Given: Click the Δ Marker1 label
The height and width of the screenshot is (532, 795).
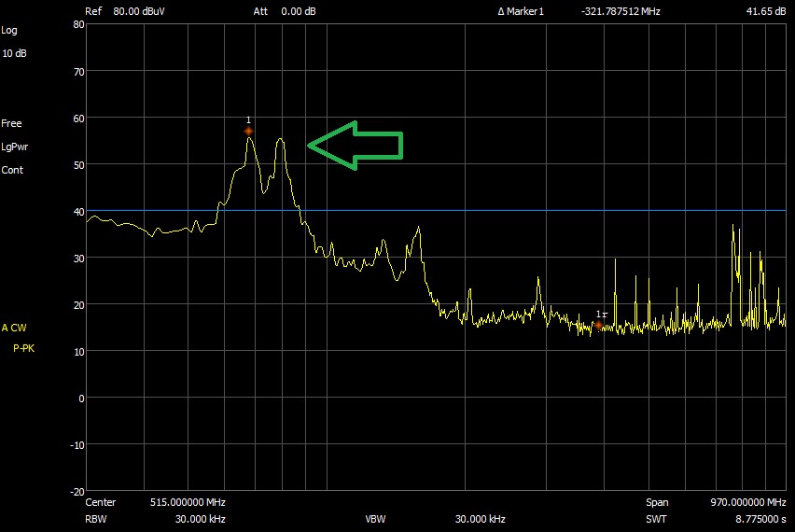Looking at the screenshot, I should [x=521, y=11].
